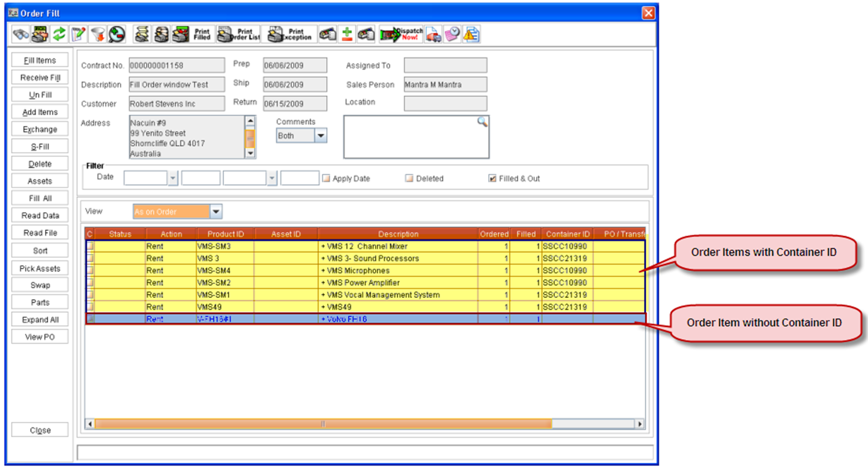This screenshot has width=868, height=470.
Task: Tick the checkbox on VMS-SM2 row
Action: click(x=90, y=283)
